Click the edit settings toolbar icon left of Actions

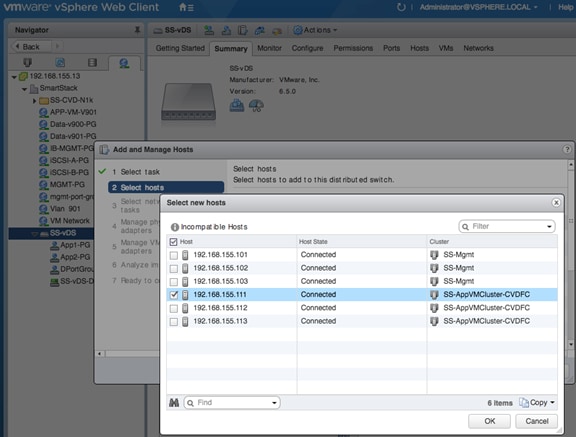click(x=277, y=31)
